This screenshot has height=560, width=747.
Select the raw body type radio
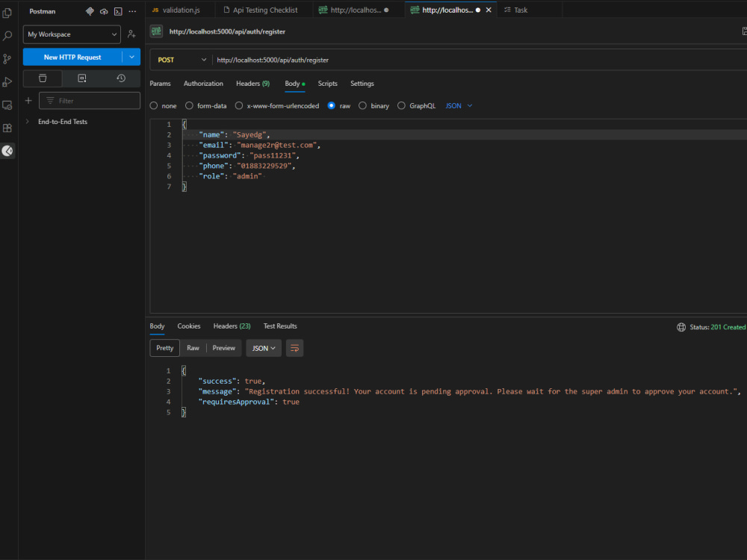click(x=332, y=106)
